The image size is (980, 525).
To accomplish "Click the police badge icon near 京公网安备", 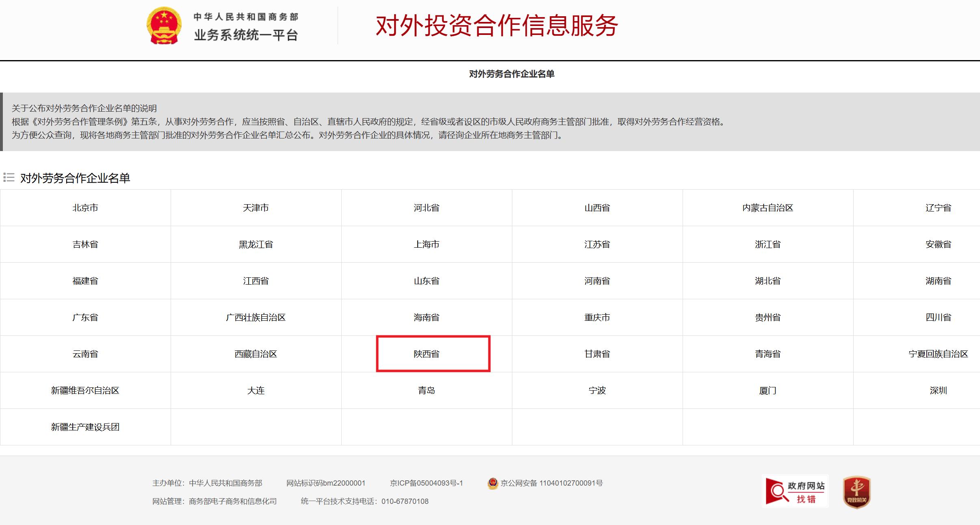I will click(x=492, y=483).
